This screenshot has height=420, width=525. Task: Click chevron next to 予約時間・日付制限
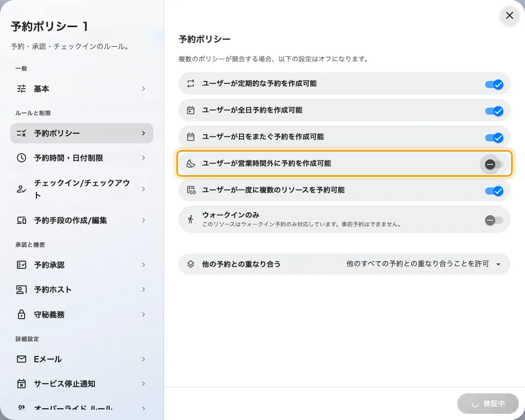(x=144, y=158)
